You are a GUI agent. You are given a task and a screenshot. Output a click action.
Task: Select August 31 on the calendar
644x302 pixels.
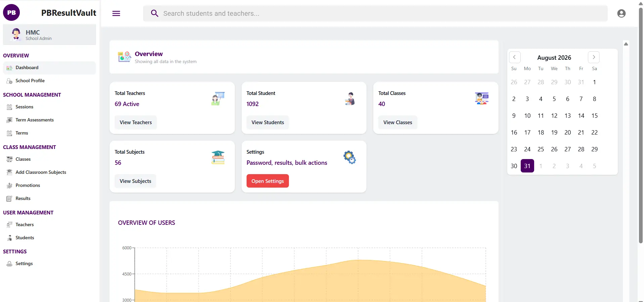click(x=527, y=166)
